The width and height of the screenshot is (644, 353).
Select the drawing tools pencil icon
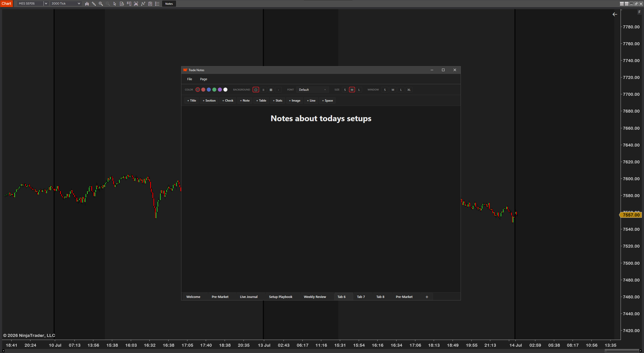(x=94, y=4)
